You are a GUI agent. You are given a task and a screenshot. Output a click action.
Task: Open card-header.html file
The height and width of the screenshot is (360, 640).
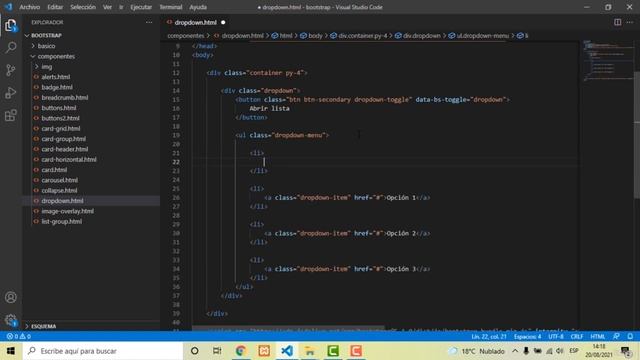[x=64, y=149]
